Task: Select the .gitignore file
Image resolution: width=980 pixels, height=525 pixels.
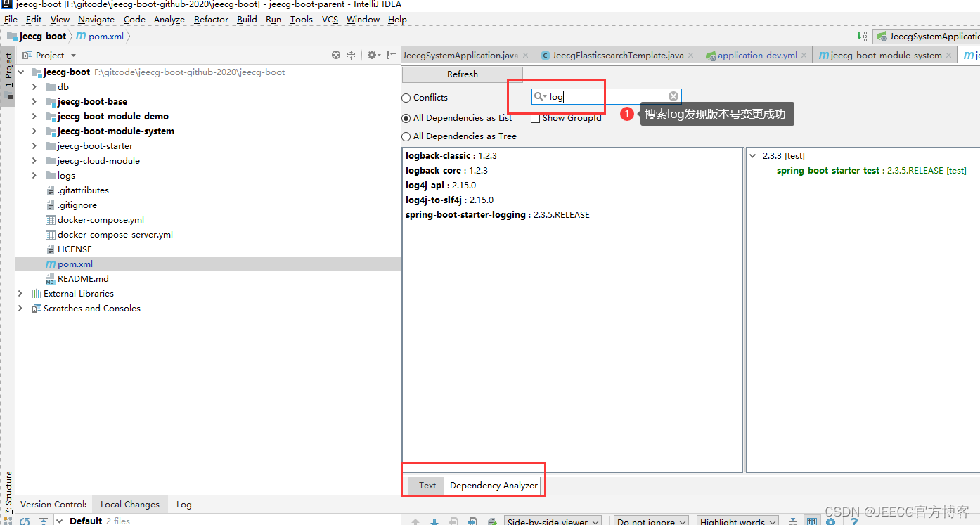Action: [x=77, y=205]
